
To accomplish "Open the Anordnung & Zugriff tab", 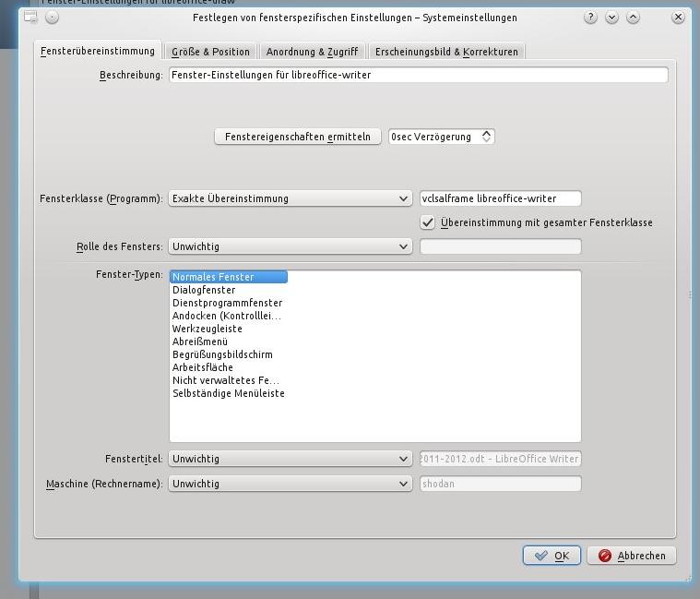I will click(312, 52).
